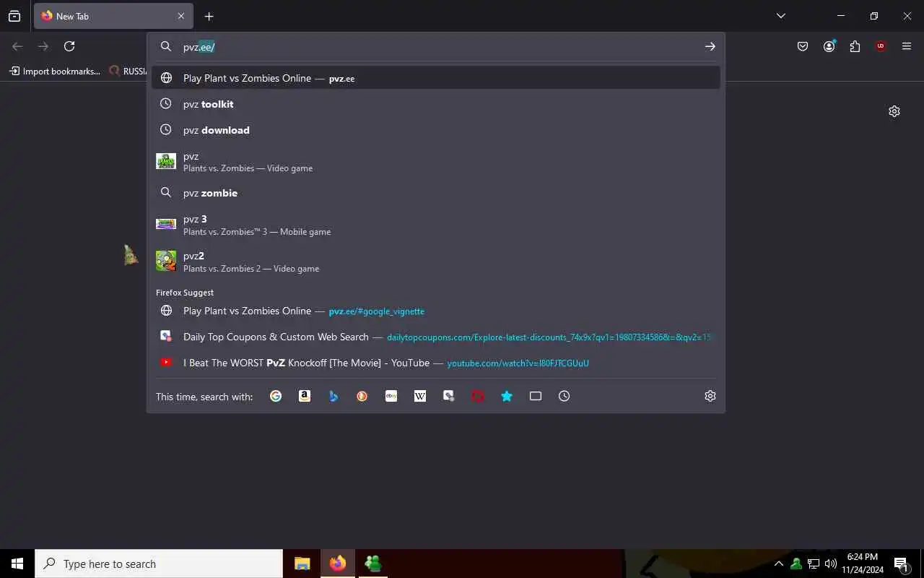Screen dimensions: 924x578
Task: Open File Explorer from taskbar
Action: click(302, 564)
